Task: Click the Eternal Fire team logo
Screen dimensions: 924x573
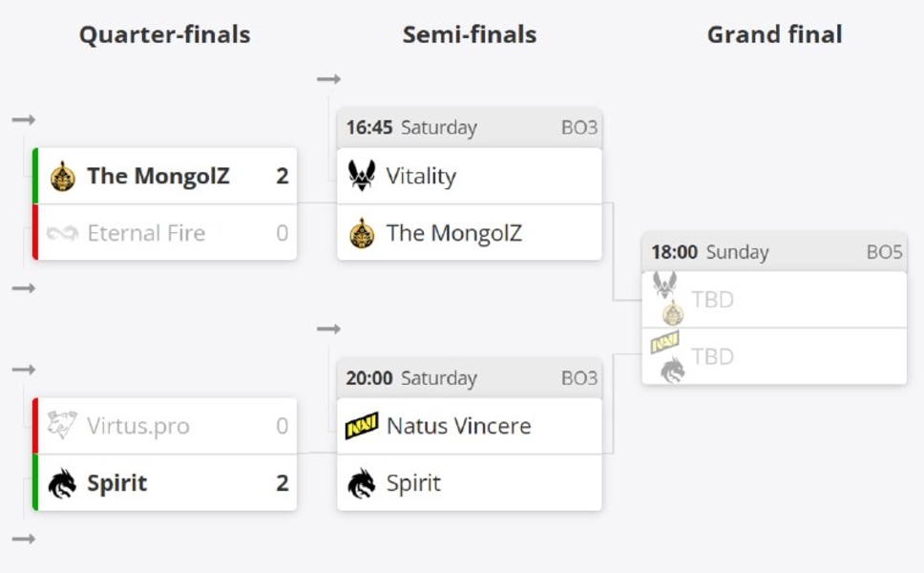Action: tap(63, 233)
